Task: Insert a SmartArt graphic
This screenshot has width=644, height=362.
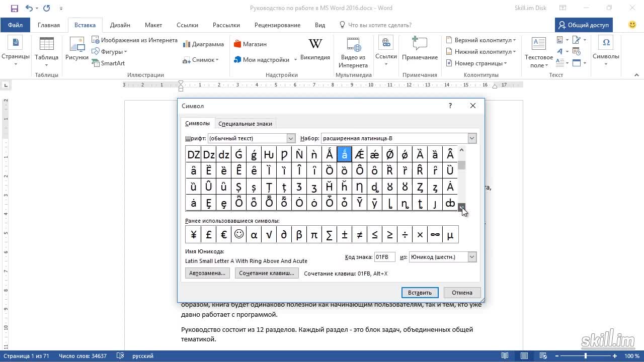Action: [x=108, y=63]
